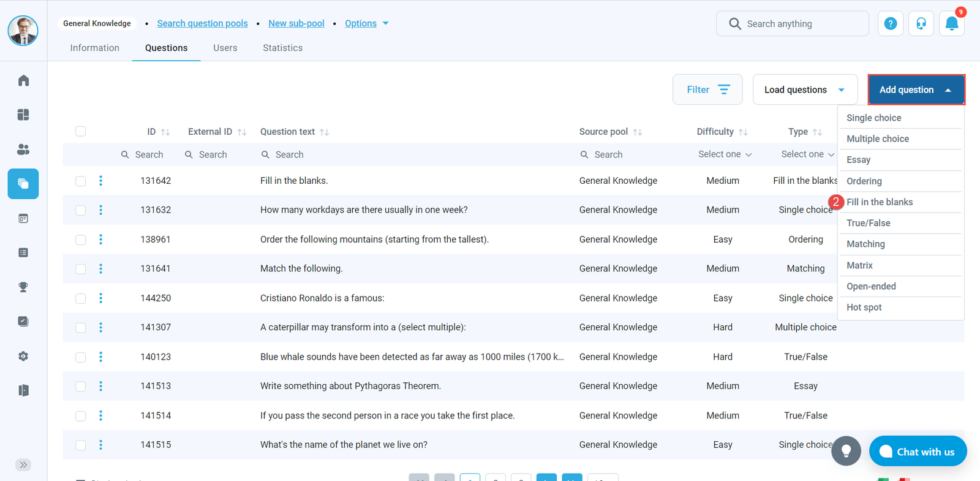Choose 'Fill in the blanks' from menu
This screenshot has height=481, width=980.
pyautogui.click(x=880, y=202)
